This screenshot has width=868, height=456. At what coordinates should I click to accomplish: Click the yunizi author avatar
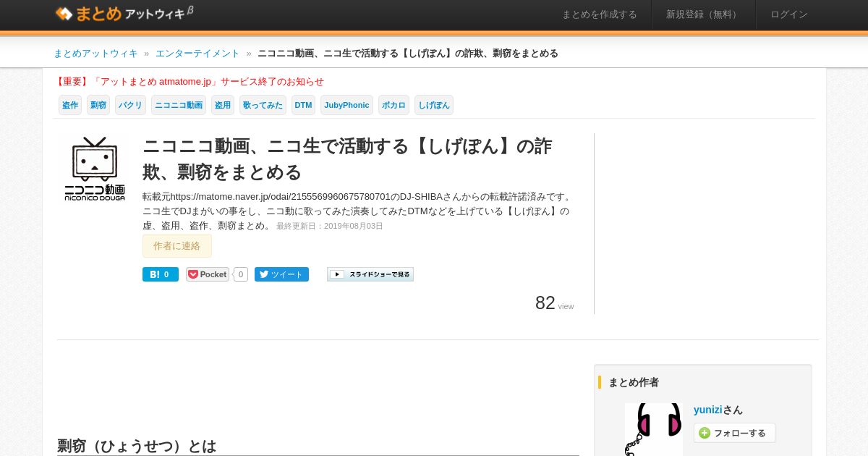pyautogui.click(x=654, y=429)
